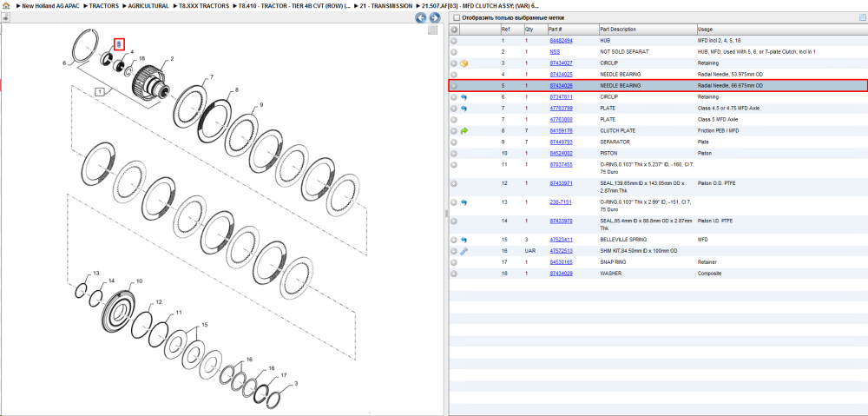Open part number 84482494 link
The image size is (868, 416).
point(561,41)
